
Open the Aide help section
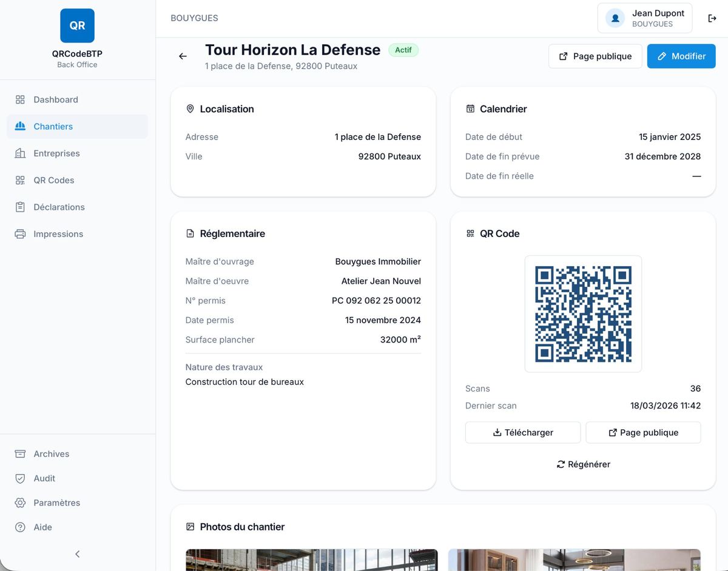(x=42, y=527)
